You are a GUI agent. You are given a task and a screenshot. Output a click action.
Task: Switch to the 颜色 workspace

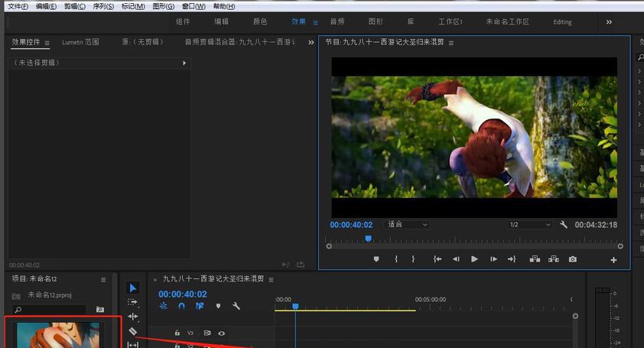[260, 21]
